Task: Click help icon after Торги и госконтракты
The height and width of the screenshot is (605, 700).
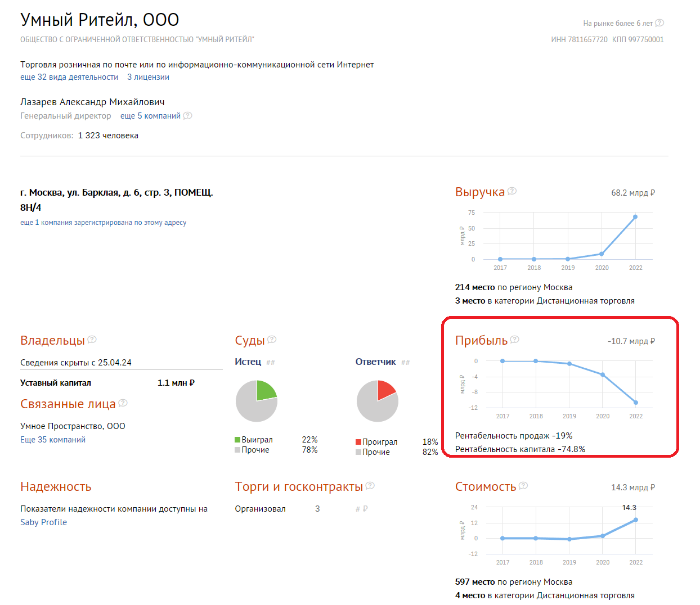Action: pyautogui.click(x=370, y=485)
